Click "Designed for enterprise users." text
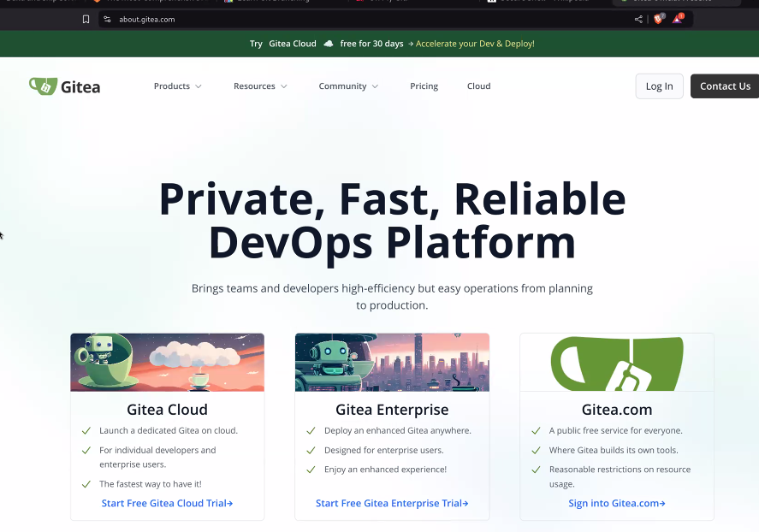 384,450
